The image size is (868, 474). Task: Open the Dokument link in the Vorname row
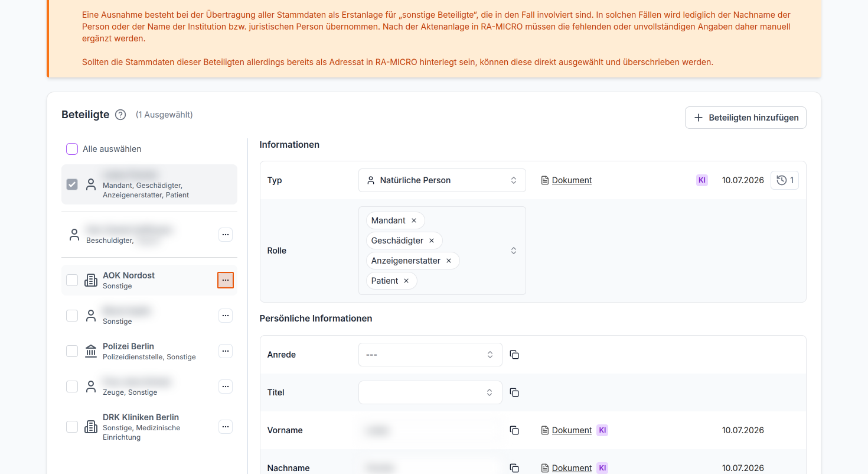pos(572,430)
